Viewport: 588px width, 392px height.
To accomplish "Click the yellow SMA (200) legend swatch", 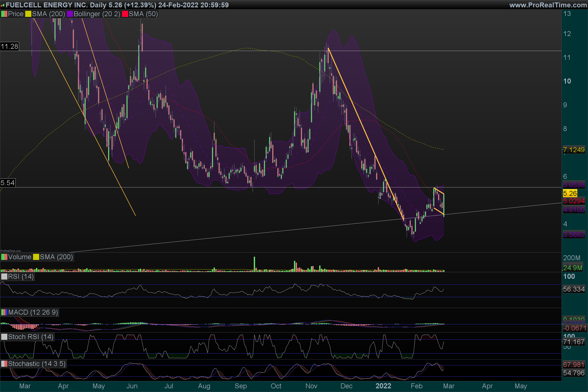I will pos(28,14).
